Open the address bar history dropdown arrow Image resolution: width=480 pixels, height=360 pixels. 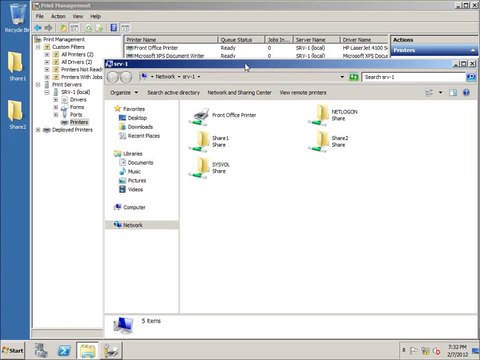pyautogui.click(x=342, y=77)
